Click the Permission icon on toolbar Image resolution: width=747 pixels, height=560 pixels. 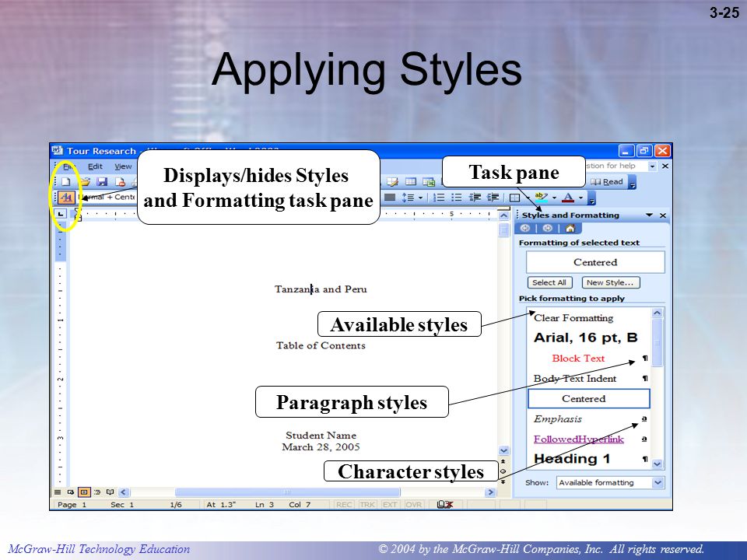(x=120, y=181)
